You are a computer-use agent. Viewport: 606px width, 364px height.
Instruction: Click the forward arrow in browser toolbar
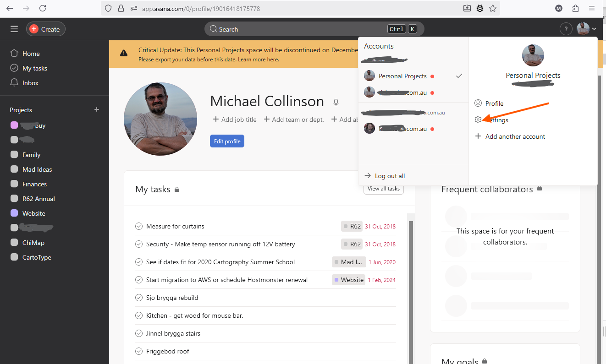click(26, 8)
